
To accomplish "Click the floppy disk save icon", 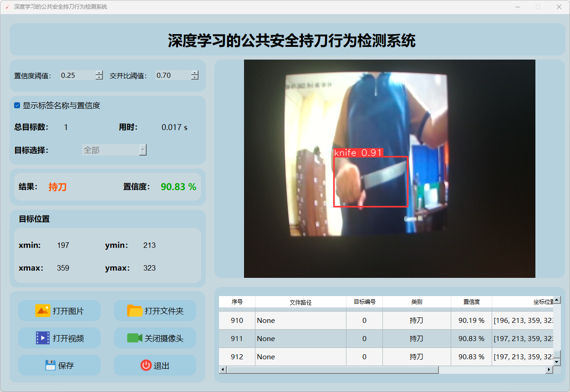I will click(51, 365).
